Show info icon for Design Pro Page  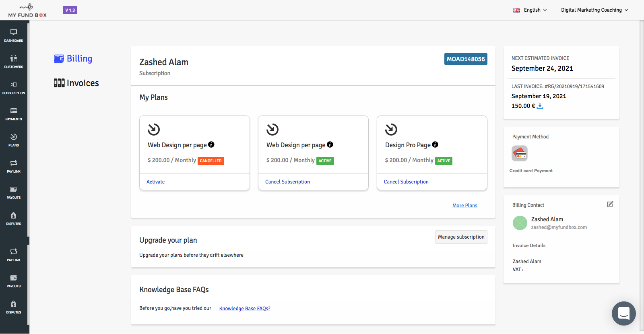[435, 144]
